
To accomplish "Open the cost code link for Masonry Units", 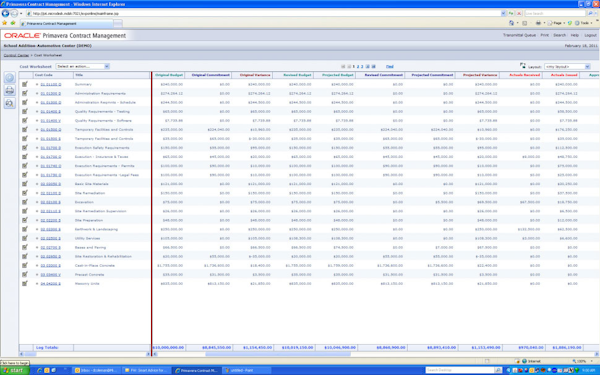I will click(x=51, y=284).
